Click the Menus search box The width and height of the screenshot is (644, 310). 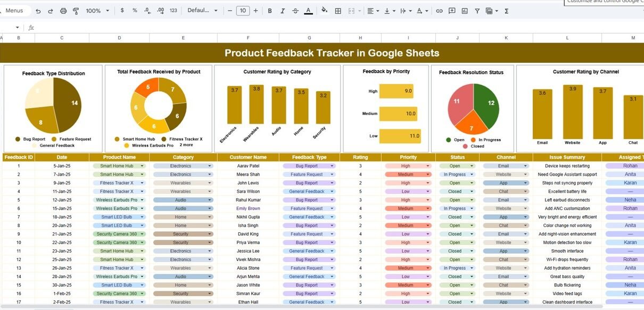pyautogui.click(x=15, y=11)
